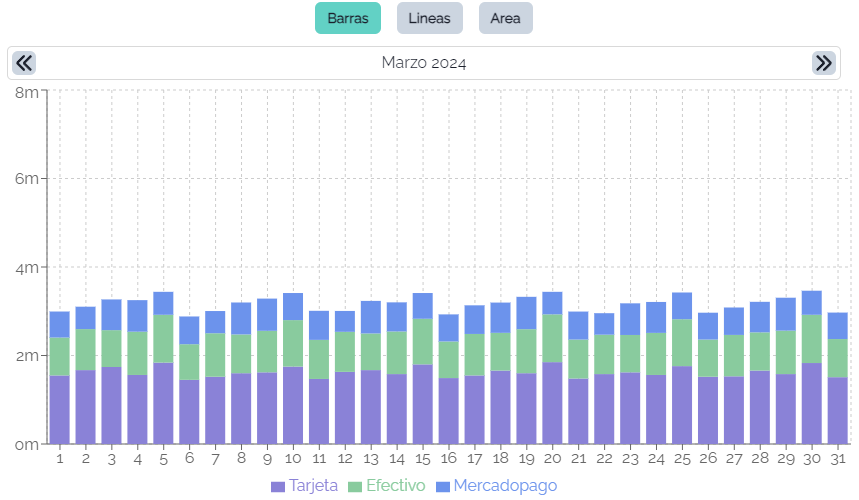Go to the next month with double-right arrows
859x500 pixels.
pyautogui.click(x=823, y=63)
